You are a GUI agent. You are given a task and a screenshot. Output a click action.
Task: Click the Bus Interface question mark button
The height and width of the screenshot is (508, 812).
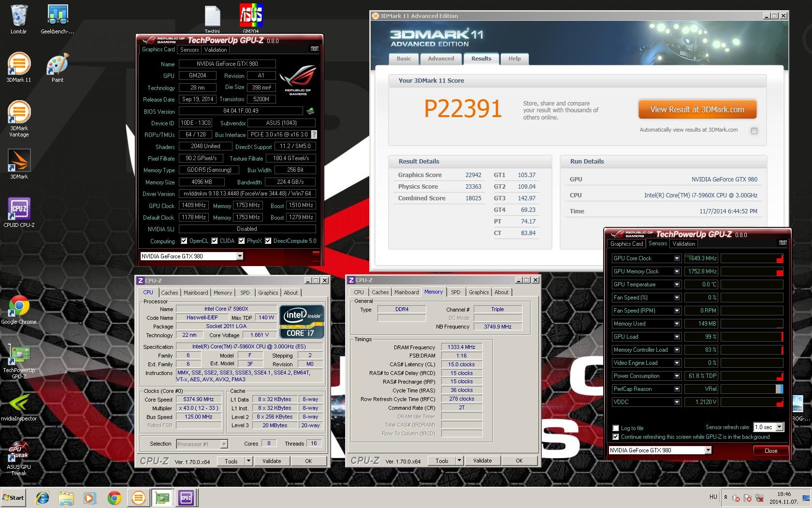pos(314,134)
